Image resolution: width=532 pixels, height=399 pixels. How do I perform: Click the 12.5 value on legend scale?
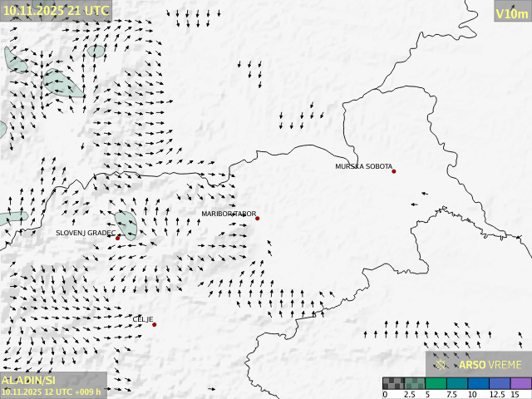coord(497,394)
